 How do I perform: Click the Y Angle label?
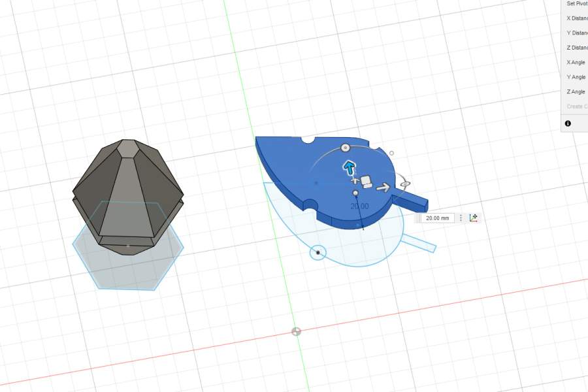click(x=576, y=77)
